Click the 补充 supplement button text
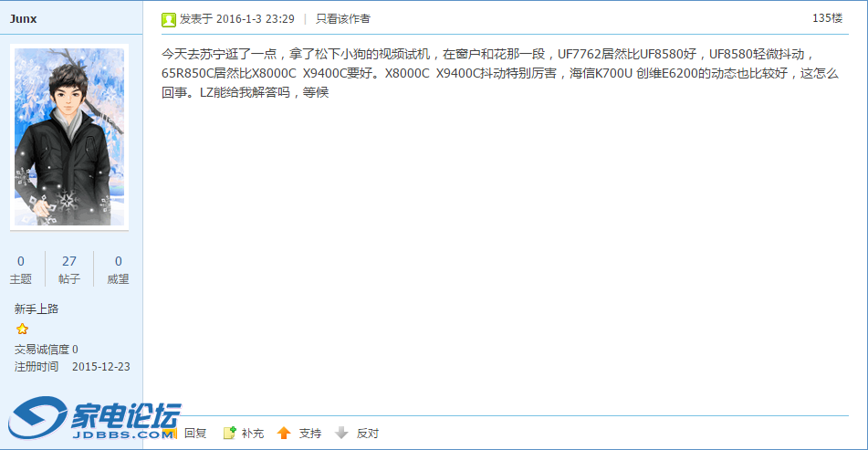868x450 pixels. point(253,434)
